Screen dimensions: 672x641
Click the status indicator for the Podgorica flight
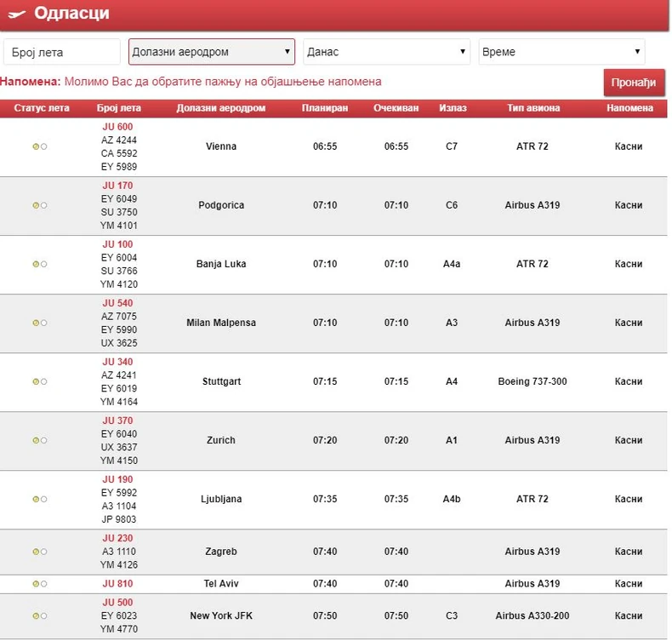coord(39,205)
